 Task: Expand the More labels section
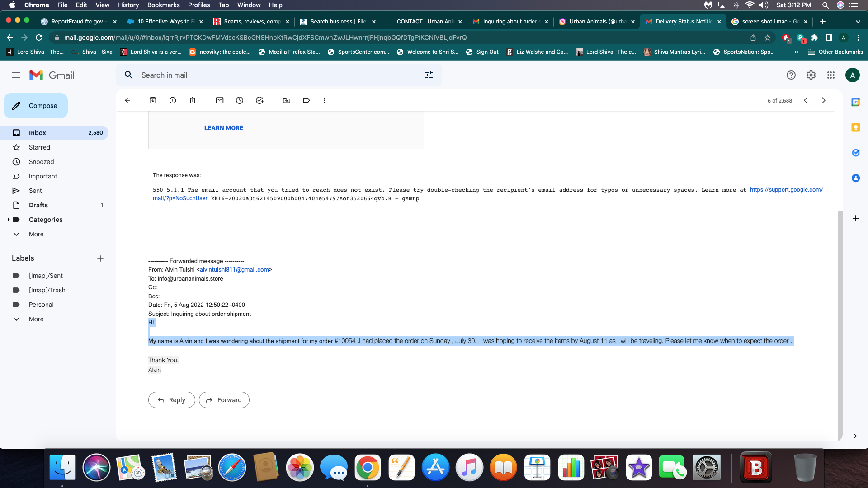(x=36, y=319)
